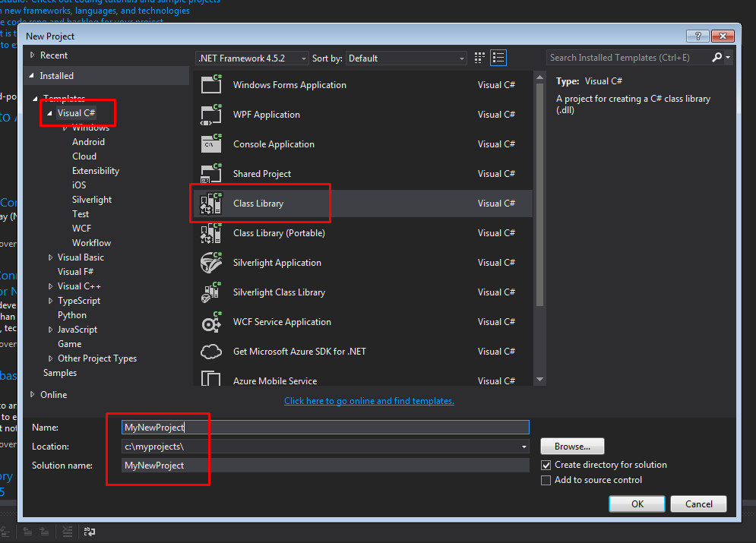Switch to small icons view
Viewport: 756px width, 543px height.
[479, 58]
